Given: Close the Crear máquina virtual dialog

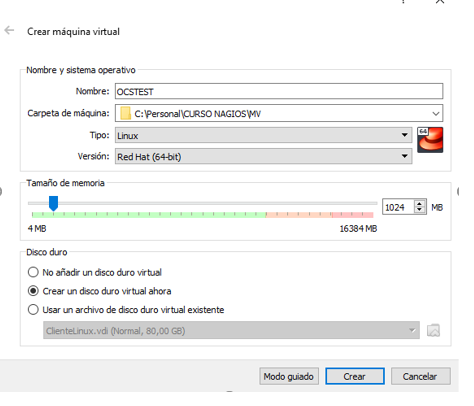Looking at the screenshot, I should click(440, 2).
